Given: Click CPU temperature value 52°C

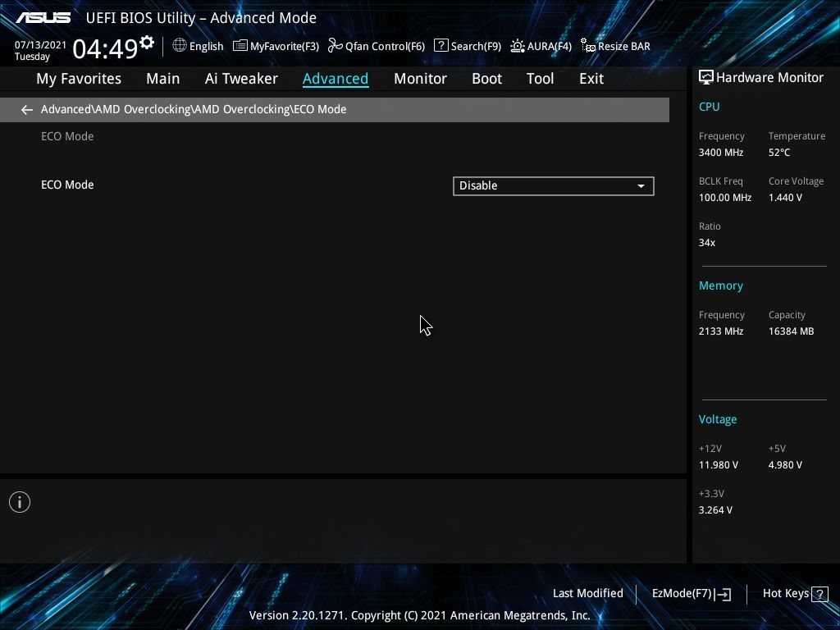Looking at the screenshot, I should click(x=779, y=153).
